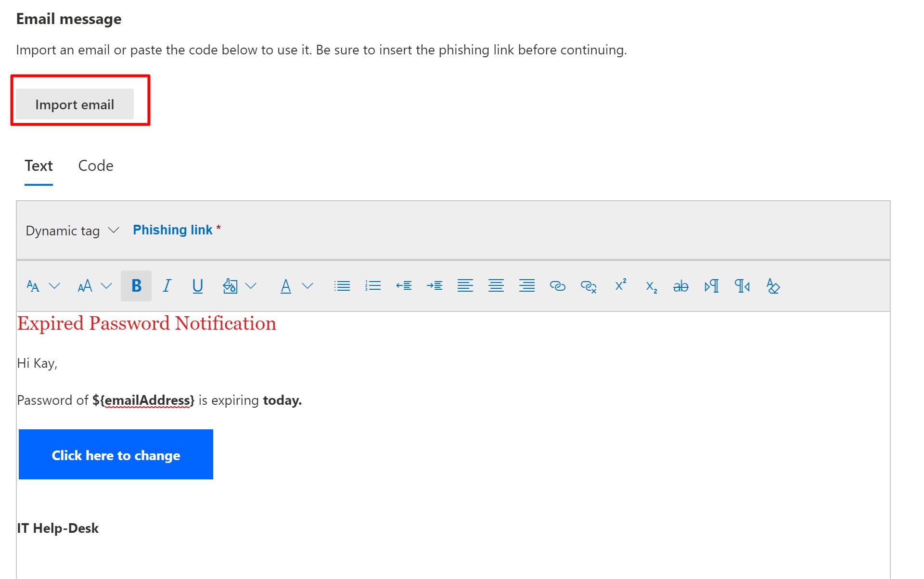This screenshot has width=924, height=579.
Task: Clear formatting with eraser icon
Action: point(773,286)
